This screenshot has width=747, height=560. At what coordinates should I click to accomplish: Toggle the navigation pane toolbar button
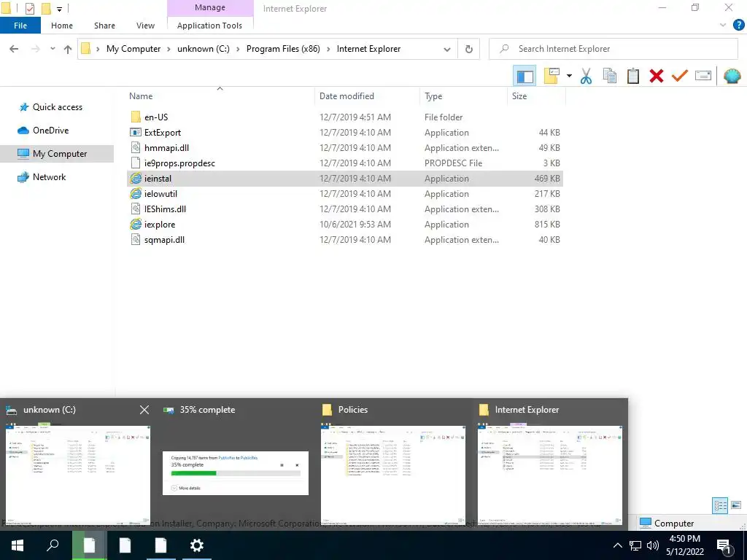(525, 76)
